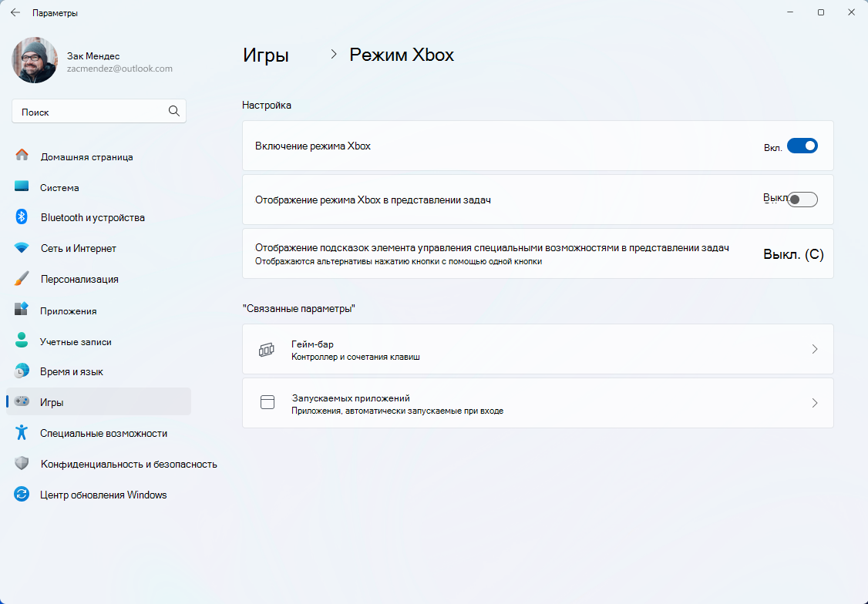This screenshot has width=868, height=604.
Task: Click Игры breadcrumb link in header
Action: click(266, 55)
